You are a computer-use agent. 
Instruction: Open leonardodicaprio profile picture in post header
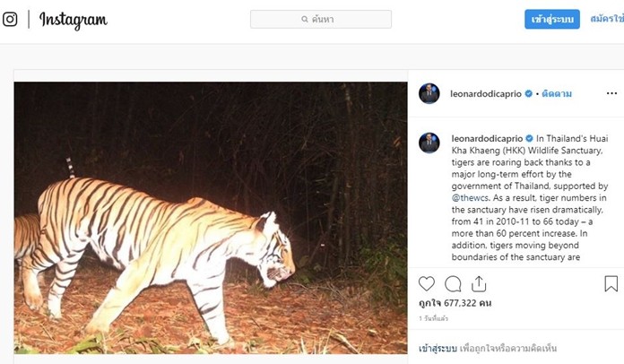[429, 93]
